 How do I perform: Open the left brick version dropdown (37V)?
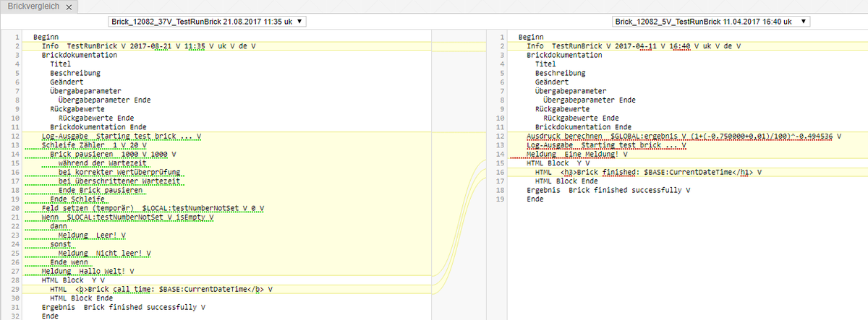click(x=207, y=22)
